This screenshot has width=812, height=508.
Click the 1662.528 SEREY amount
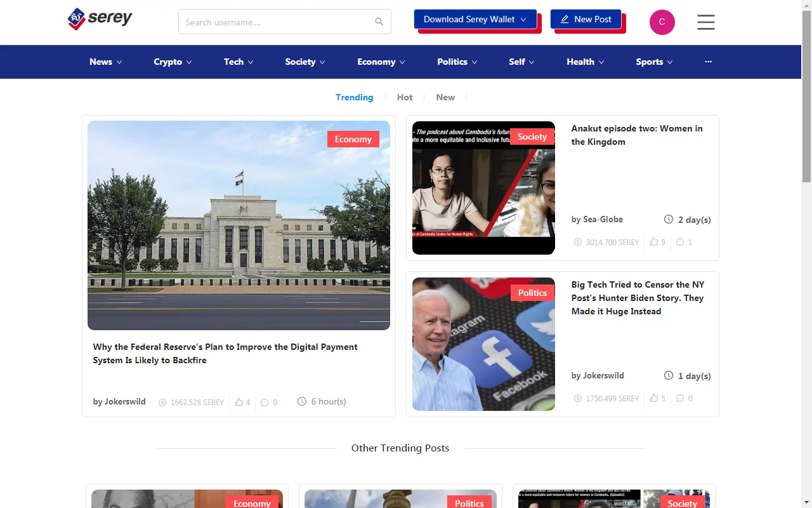pyautogui.click(x=197, y=402)
